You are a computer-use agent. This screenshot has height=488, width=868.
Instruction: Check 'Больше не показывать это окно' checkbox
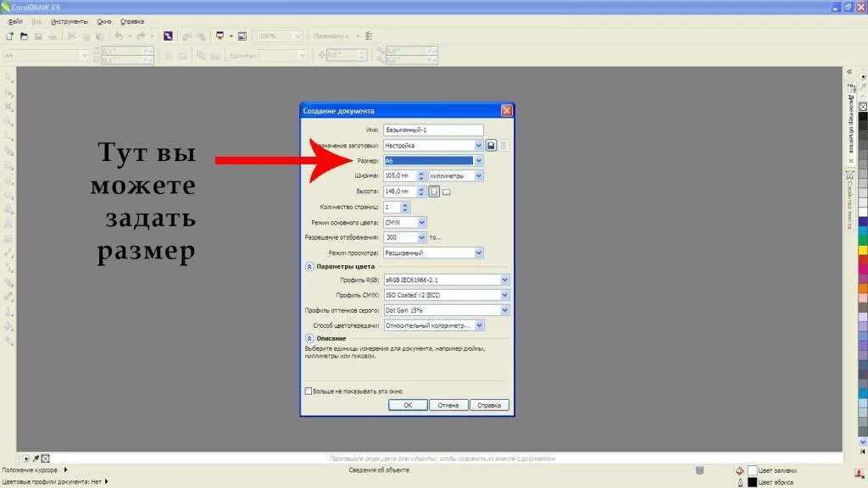point(309,391)
